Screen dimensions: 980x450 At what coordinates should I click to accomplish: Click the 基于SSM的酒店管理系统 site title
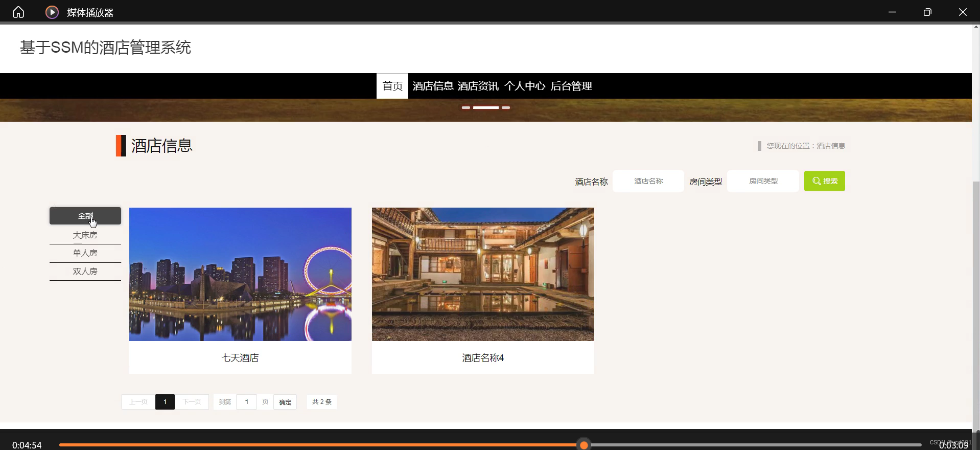pos(105,48)
